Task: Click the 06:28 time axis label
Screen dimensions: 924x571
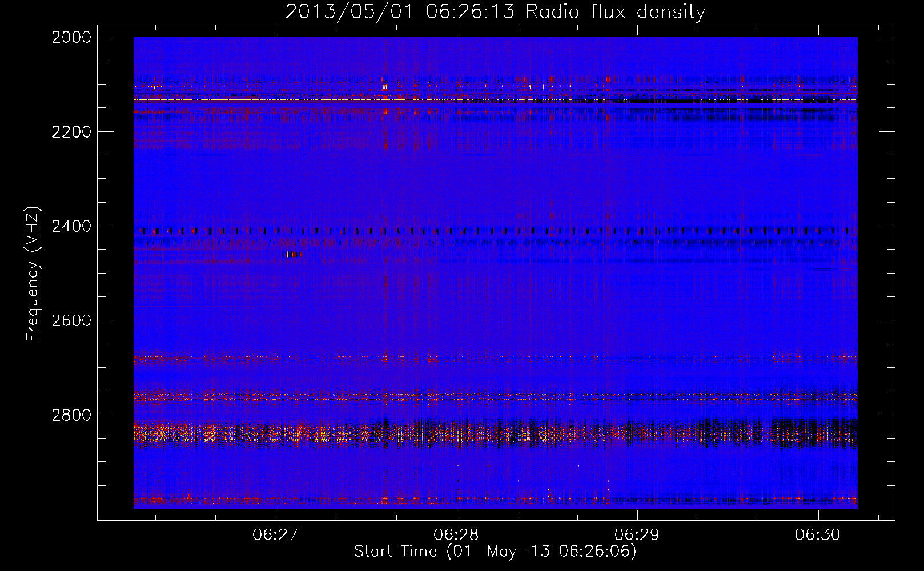Action: click(456, 535)
